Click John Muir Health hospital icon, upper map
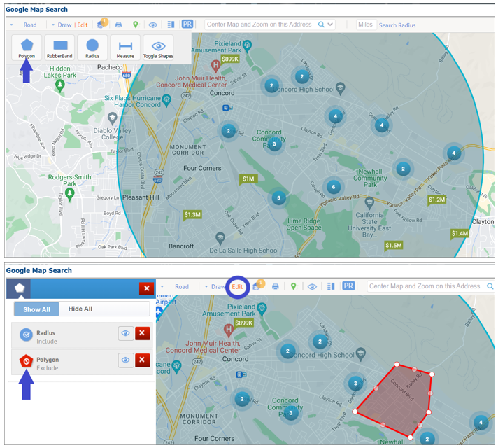This screenshot has height=448, width=498. [215, 66]
